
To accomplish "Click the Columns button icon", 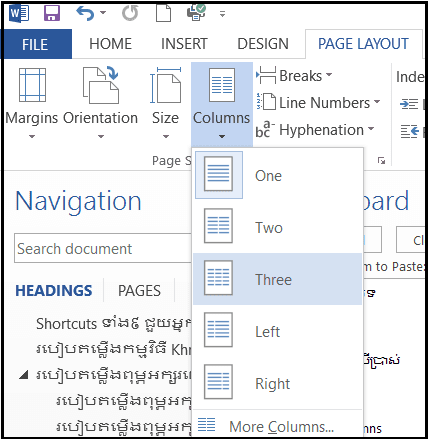I will point(222,85).
